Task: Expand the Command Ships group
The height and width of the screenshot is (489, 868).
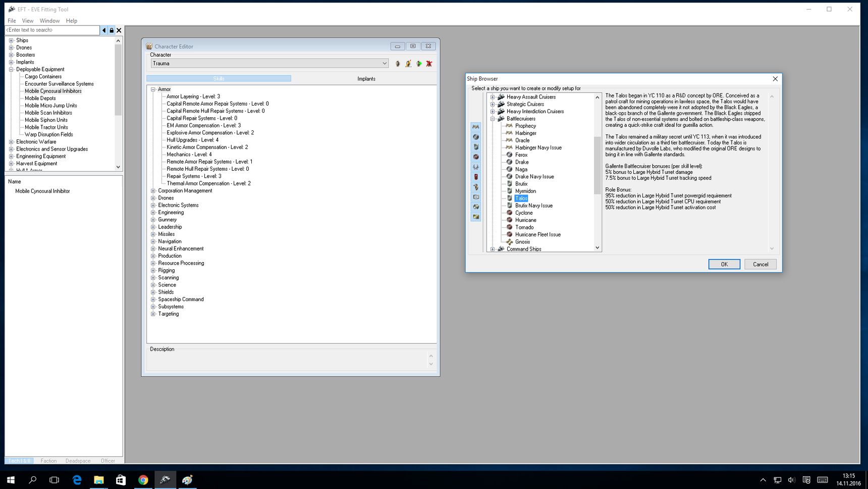Action: pyautogui.click(x=493, y=249)
